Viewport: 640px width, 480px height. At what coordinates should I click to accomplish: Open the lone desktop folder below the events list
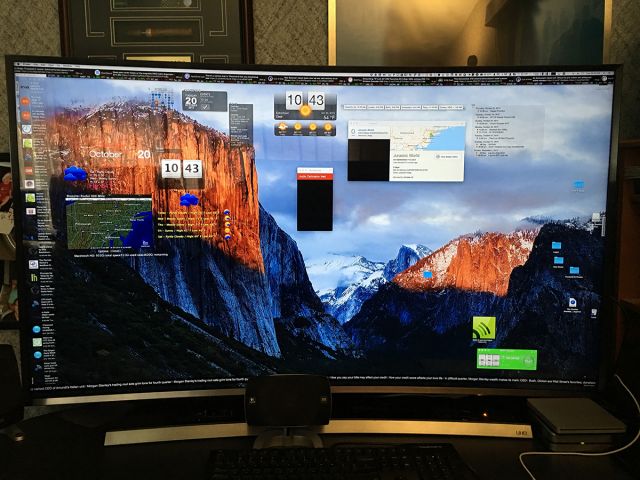(x=579, y=185)
